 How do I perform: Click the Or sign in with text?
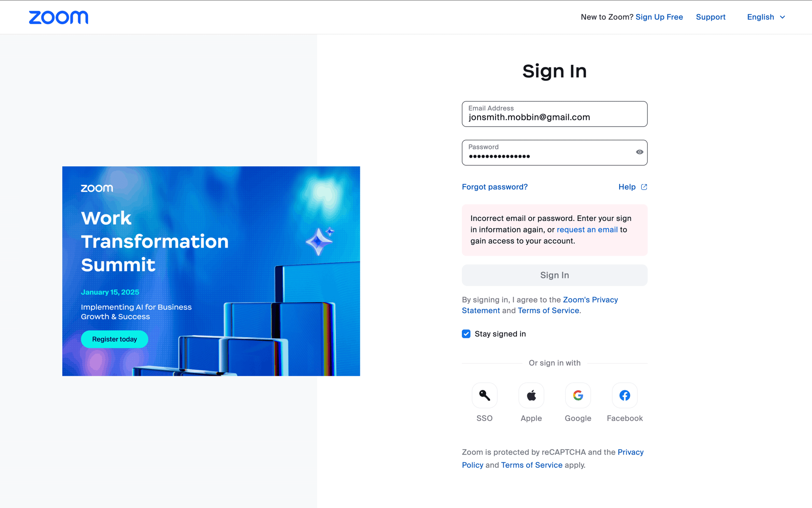pos(554,363)
